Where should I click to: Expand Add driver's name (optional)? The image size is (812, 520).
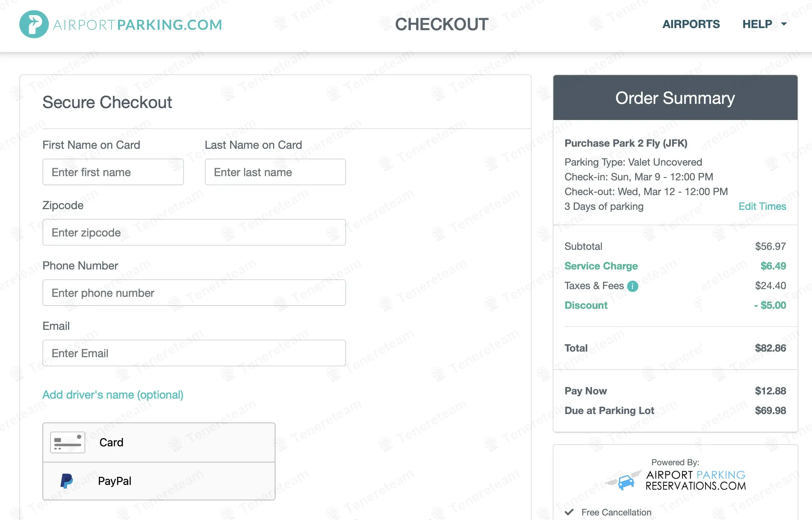coord(113,395)
